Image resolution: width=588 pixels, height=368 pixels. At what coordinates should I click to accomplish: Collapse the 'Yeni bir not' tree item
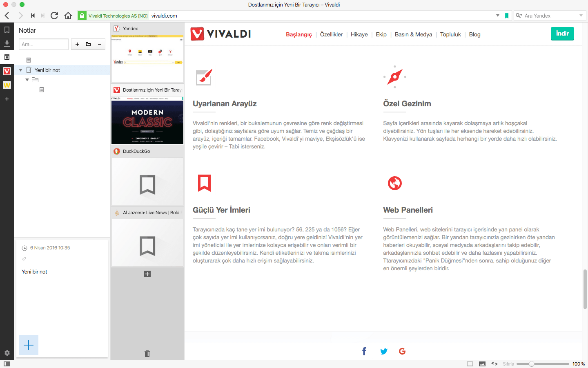(x=21, y=70)
